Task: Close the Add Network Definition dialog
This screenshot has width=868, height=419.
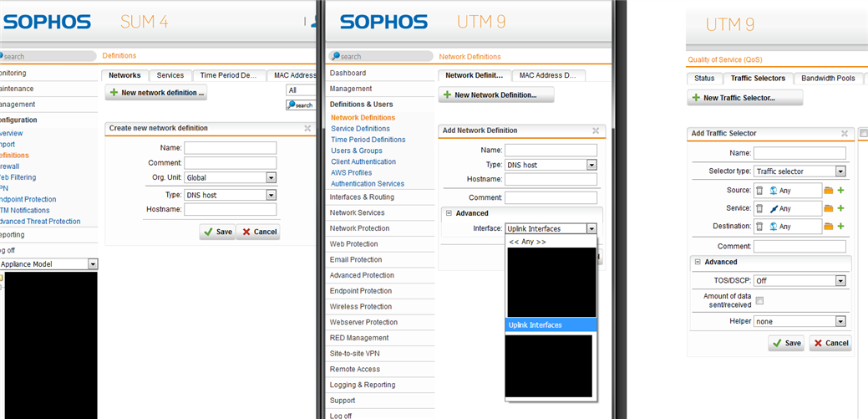Action: 596,130
